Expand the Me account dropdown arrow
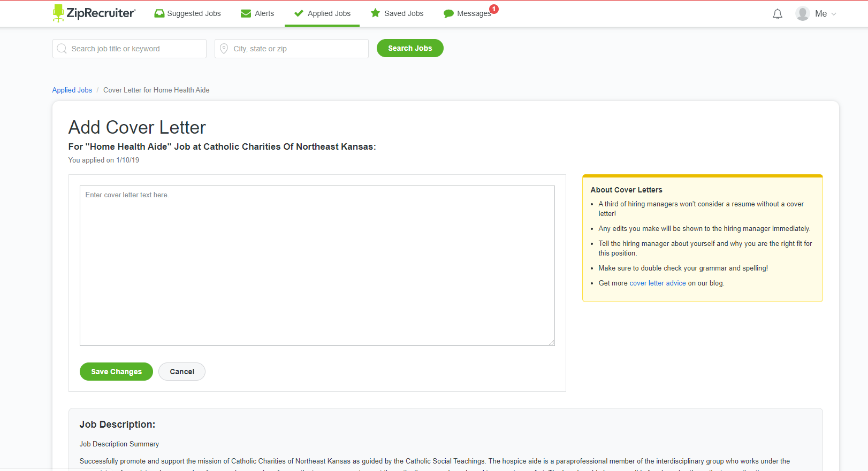Image resolution: width=868 pixels, height=471 pixels. pos(834,14)
